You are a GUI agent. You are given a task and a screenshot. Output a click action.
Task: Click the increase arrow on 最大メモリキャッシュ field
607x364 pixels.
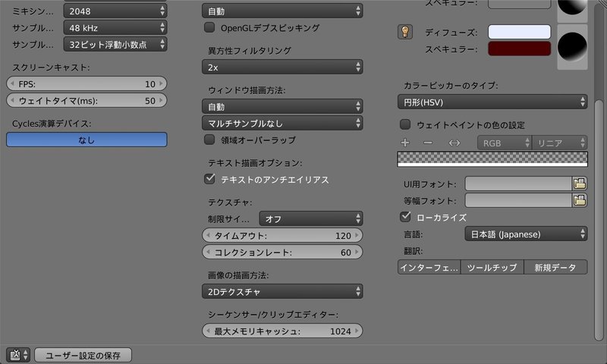357,331
